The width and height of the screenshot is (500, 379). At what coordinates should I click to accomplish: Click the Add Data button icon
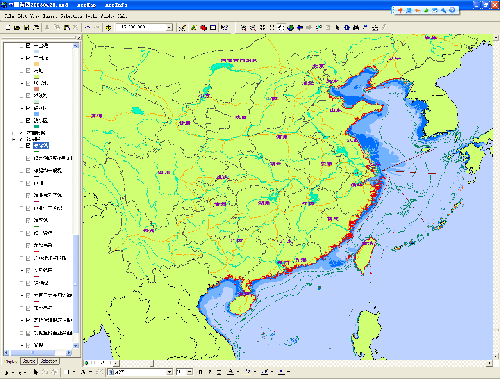tap(108, 28)
